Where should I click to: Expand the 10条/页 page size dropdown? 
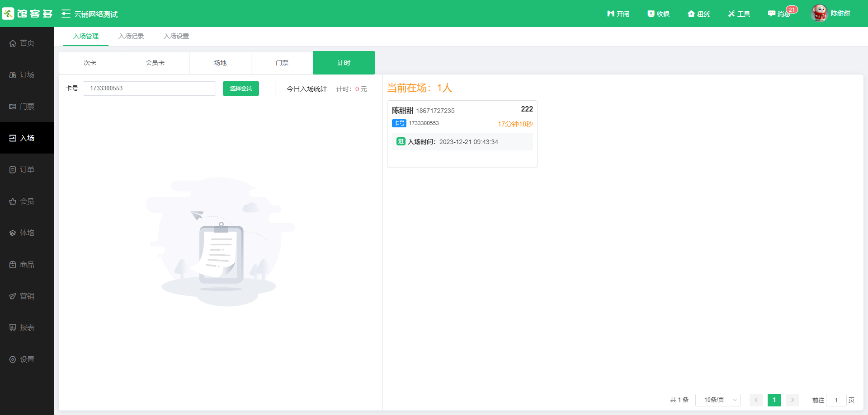tap(717, 400)
